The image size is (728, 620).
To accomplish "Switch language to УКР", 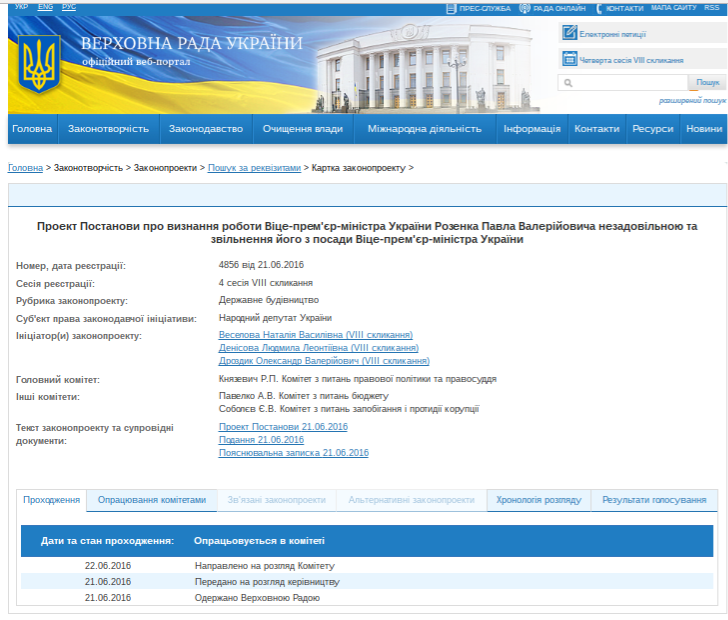I will [21, 7].
